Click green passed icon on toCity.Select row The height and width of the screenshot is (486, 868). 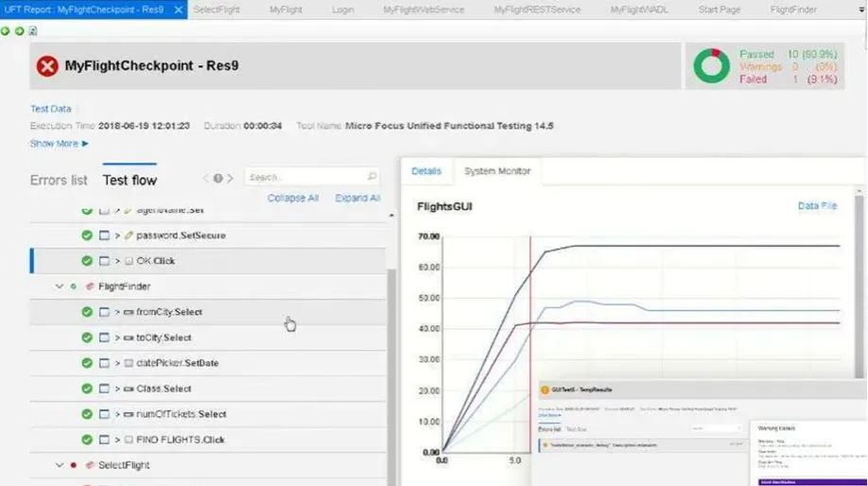(87, 338)
